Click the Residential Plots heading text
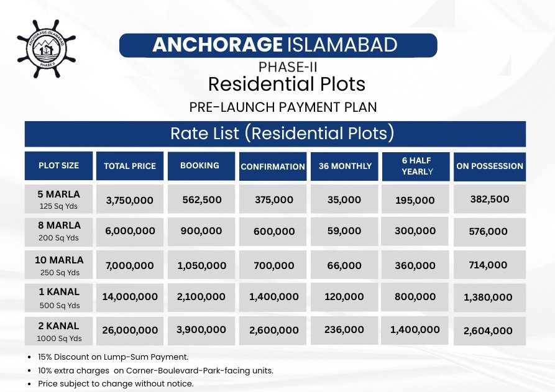Screen dimensions: 555x392 pyautogui.click(x=287, y=84)
